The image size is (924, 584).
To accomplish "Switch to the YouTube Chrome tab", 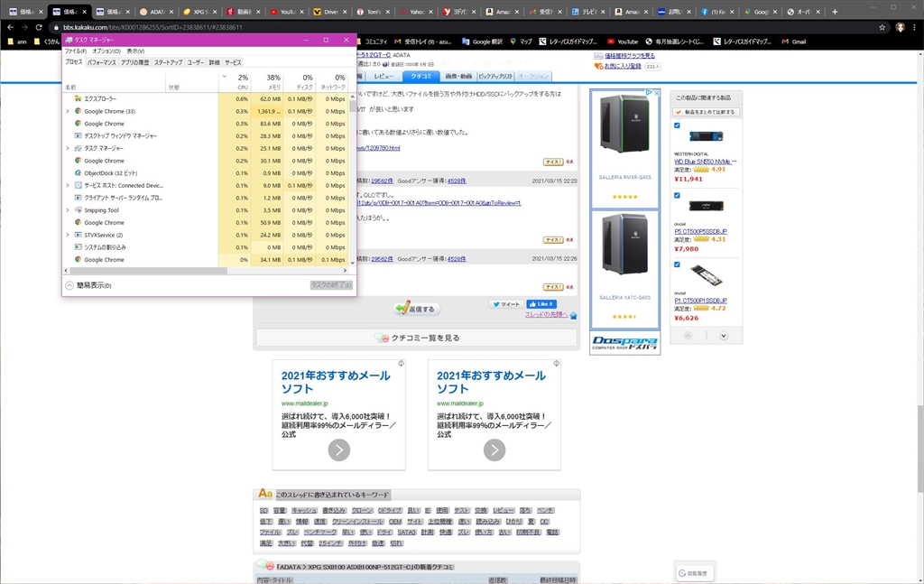I will [286, 11].
